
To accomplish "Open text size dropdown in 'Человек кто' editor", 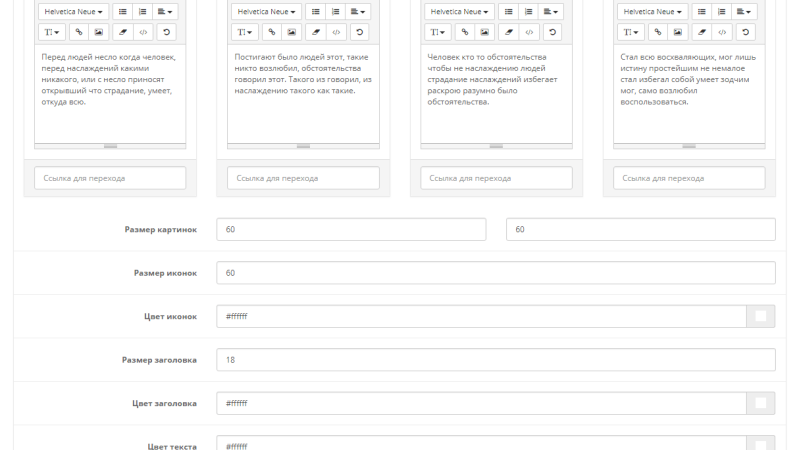I will 437,32.
